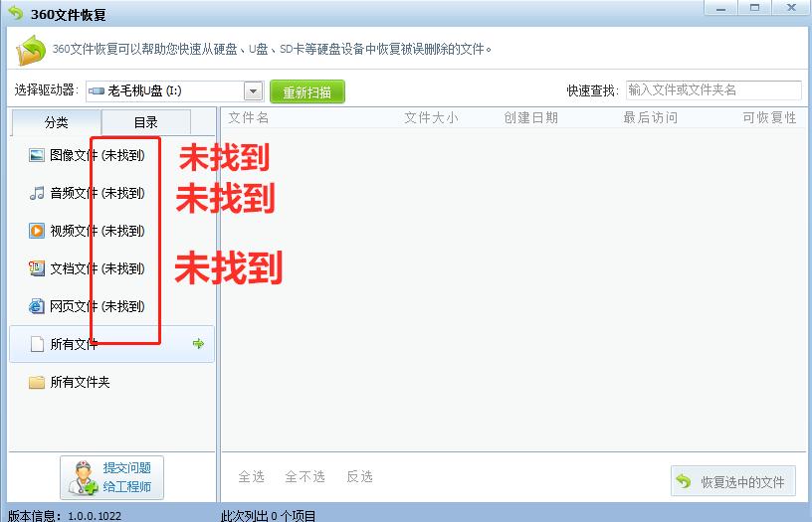The height and width of the screenshot is (522, 812).
Task: Open the drive selection dropdown arrow
Action: [x=253, y=91]
